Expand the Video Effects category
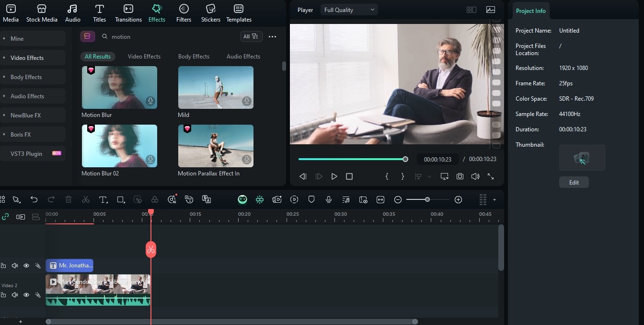Viewport: 644px width, 325px height. 33,58
